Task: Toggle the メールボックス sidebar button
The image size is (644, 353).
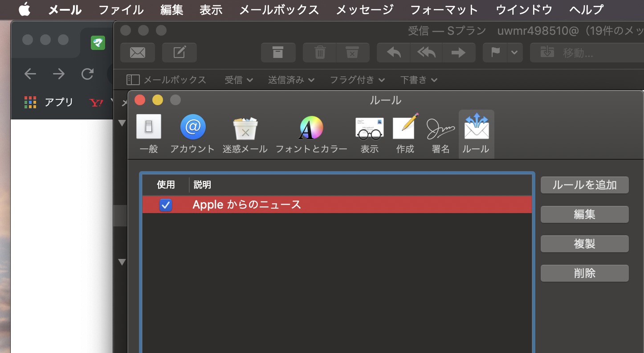Action: [167, 80]
